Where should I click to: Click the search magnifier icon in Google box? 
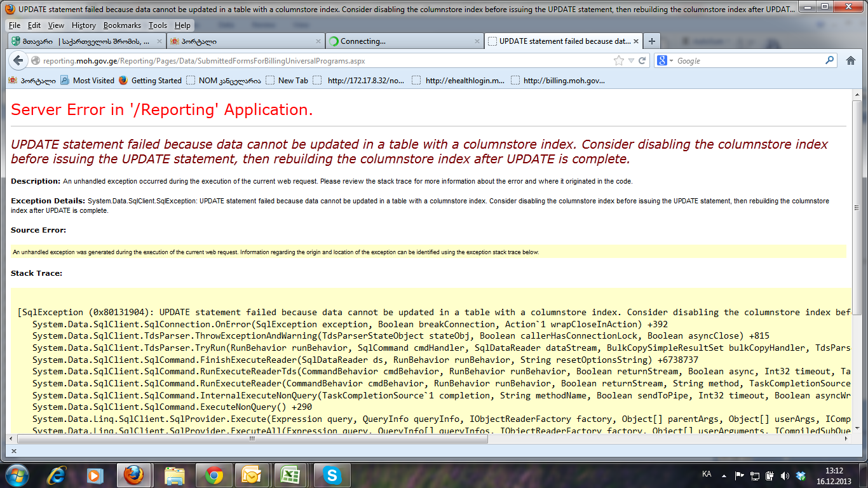829,61
